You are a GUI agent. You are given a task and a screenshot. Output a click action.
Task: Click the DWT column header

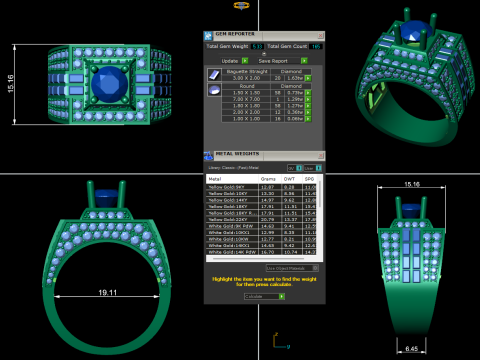[292, 179]
